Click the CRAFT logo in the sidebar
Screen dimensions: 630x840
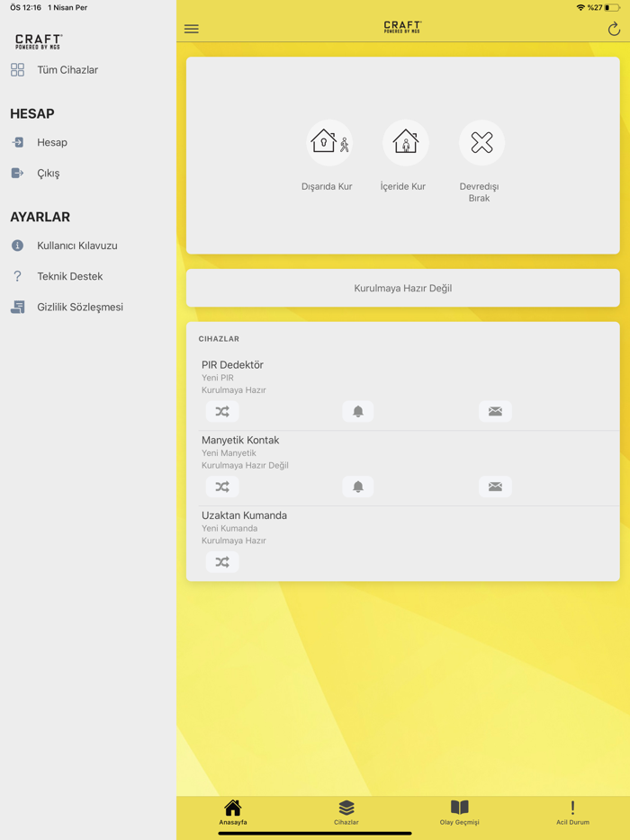[x=39, y=41]
